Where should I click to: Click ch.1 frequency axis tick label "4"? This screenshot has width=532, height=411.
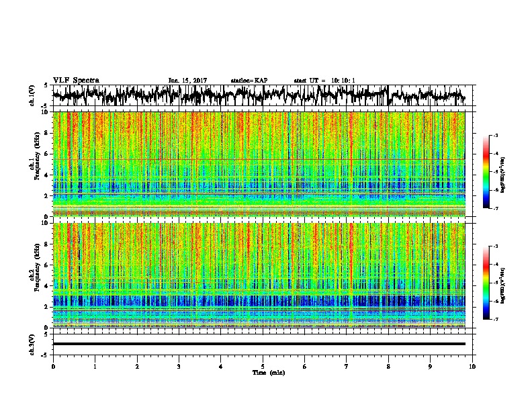(x=48, y=175)
